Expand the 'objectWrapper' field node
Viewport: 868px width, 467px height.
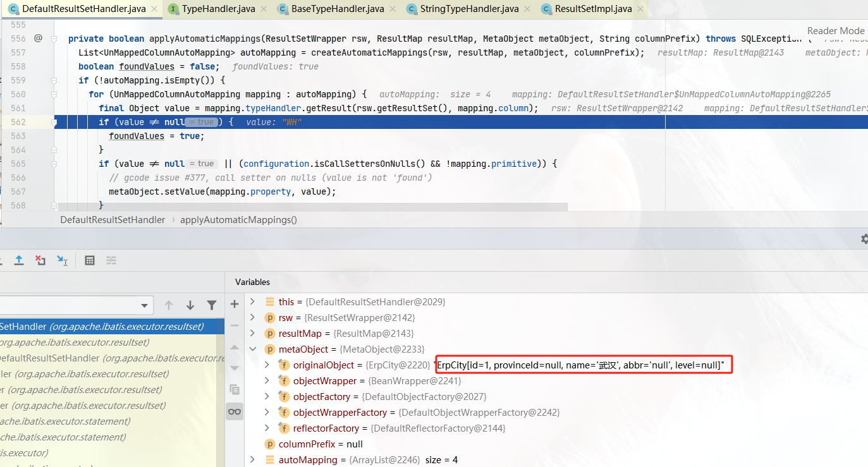tap(267, 381)
